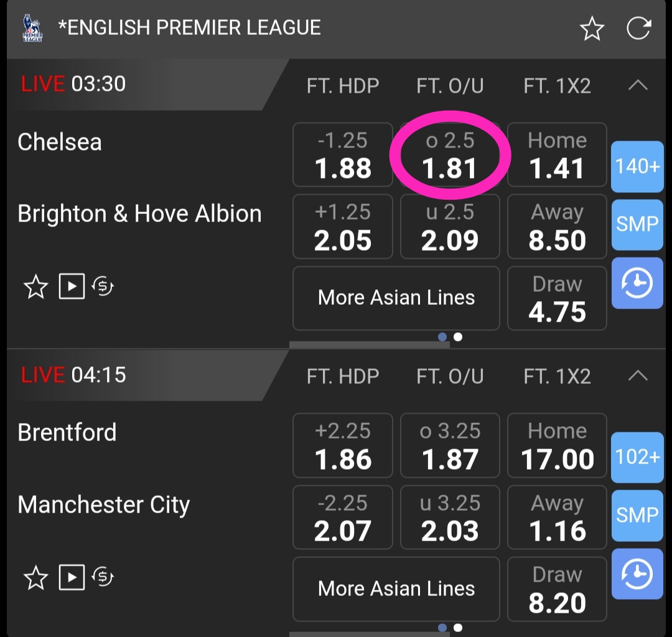Viewport: 672px width, 637px height.
Task: Open cash out icon for Chelsea match
Action: coord(103,287)
